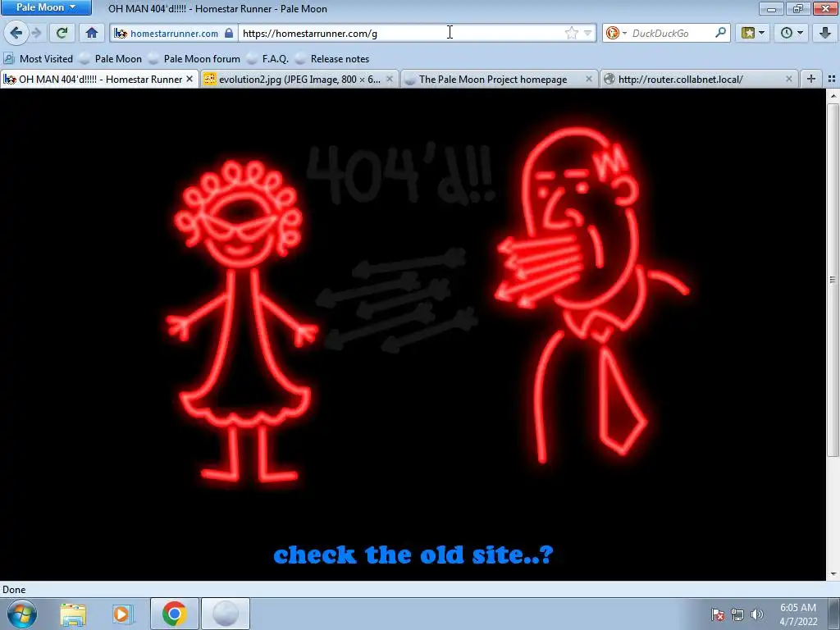Launch Windows Media Player from the taskbar
The image size is (840, 630).
(x=122, y=614)
